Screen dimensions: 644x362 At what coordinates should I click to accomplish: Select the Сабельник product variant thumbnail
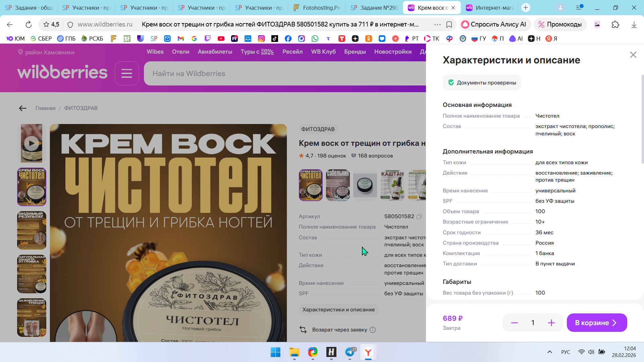[338, 185]
